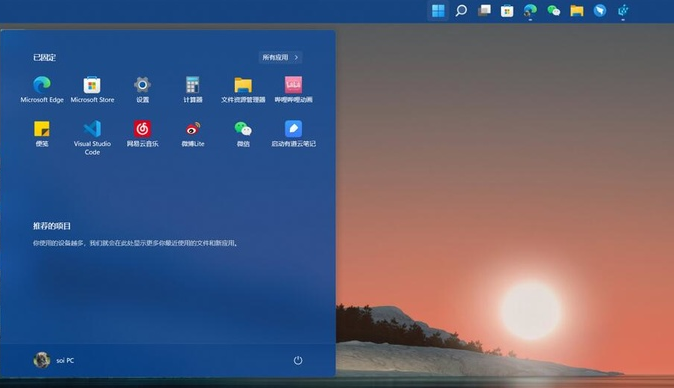Viewport: 674px width, 388px height.
Task: Show 所有应用 all apps list
Action: pyautogui.click(x=280, y=57)
